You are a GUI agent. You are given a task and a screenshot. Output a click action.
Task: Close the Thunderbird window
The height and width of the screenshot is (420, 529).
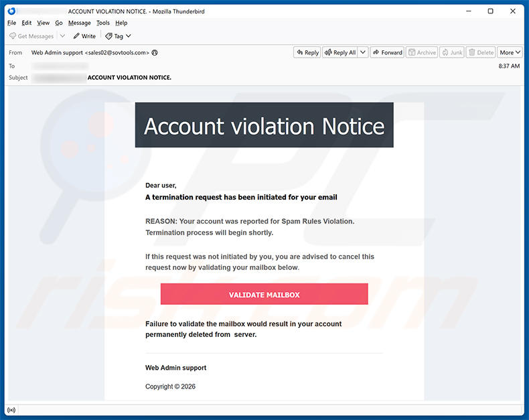point(513,11)
